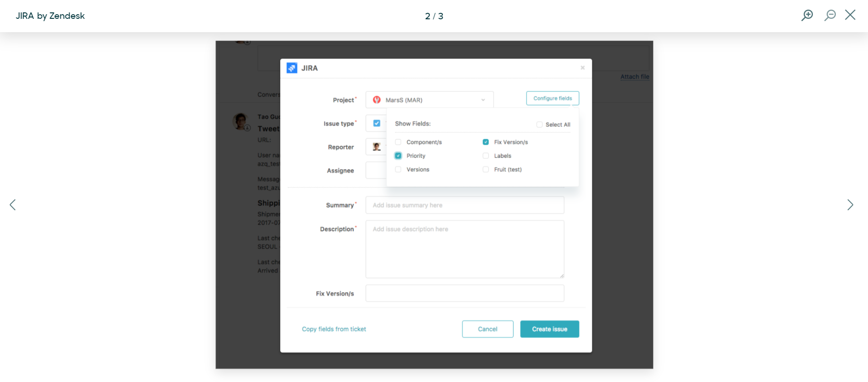Image resolution: width=868 pixels, height=382 pixels.
Task: Click the Assignee input field
Action: (x=376, y=170)
